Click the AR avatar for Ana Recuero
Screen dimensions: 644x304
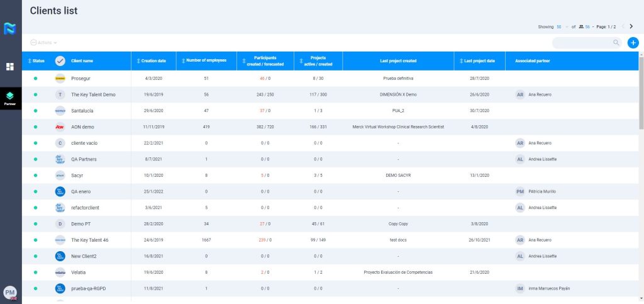(520, 94)
